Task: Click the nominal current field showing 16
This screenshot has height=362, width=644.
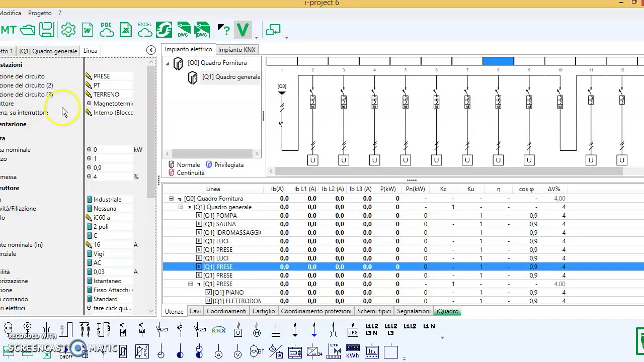Action: pyautogui.click(x=111, y=245)
